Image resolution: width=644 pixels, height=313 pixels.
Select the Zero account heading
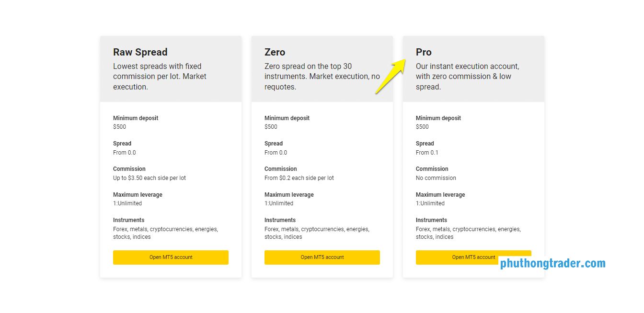[x=275, y=52]
